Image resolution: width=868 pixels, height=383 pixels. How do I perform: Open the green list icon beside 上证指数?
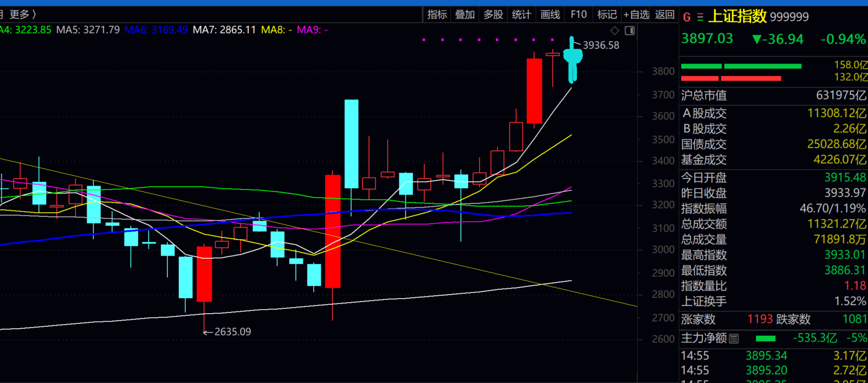pos(700,17)
